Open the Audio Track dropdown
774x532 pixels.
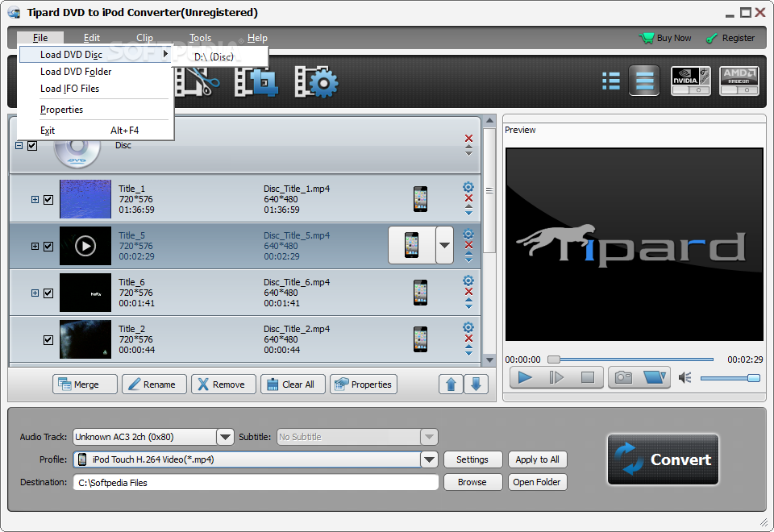[x=225, y=437]
